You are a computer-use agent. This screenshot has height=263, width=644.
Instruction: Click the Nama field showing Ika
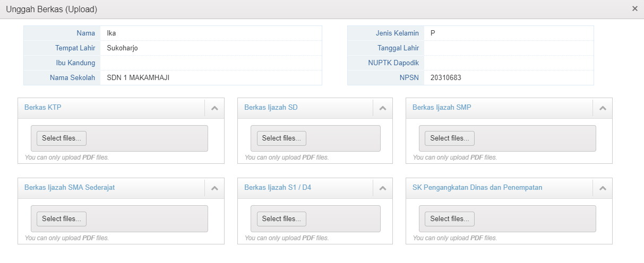click(211, 33)
